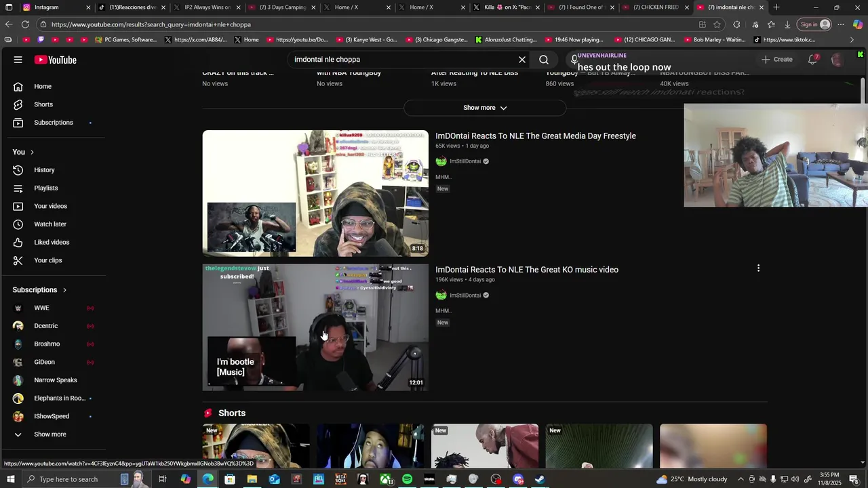
Task: Open the NLE The Great KO music video thumbnail
Action: click(315, 327)
